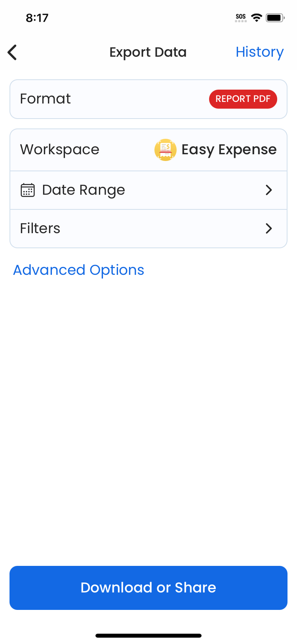Open the Date Range row
297x644 pixels.
point(84,190)
